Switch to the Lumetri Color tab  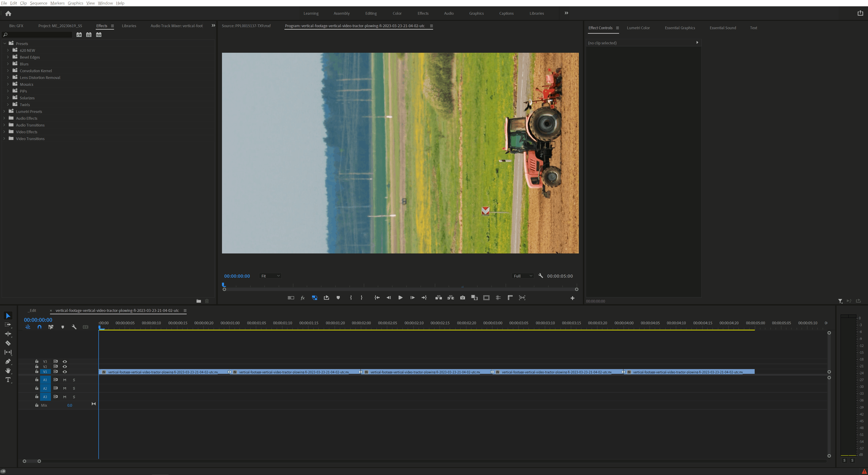coord(638,28)
